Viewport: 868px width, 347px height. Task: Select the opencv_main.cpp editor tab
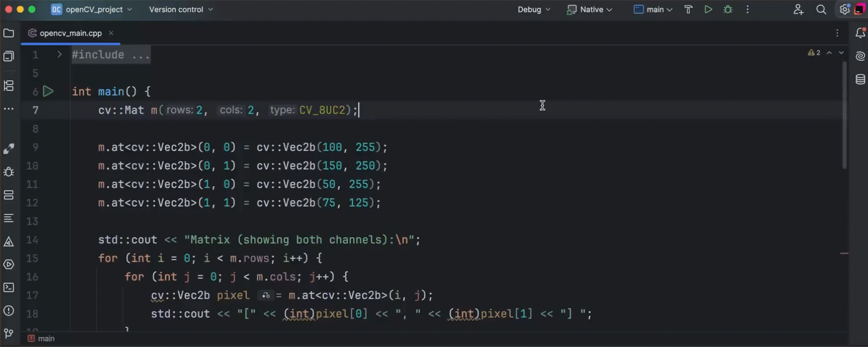(x=70, y=34)
